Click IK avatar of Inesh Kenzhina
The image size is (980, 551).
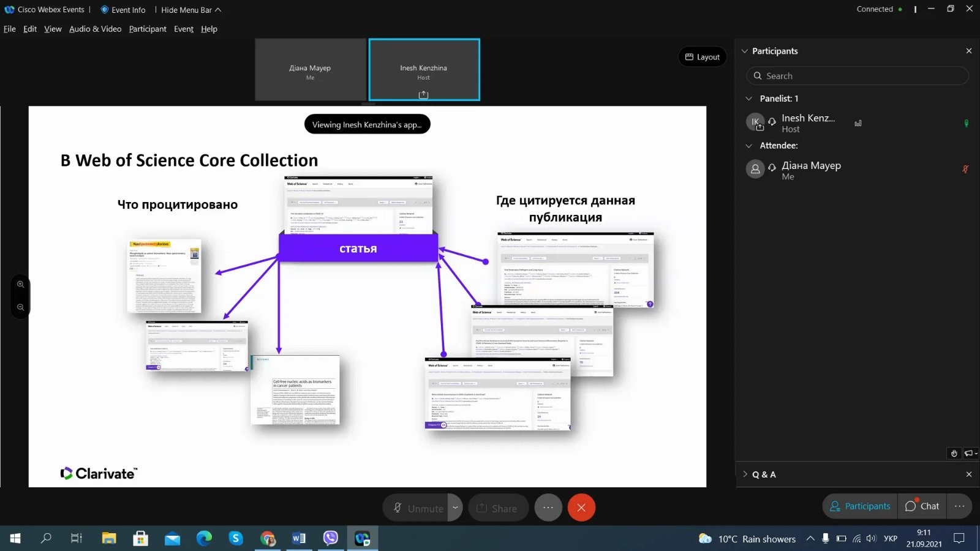[x=755, y=122]
